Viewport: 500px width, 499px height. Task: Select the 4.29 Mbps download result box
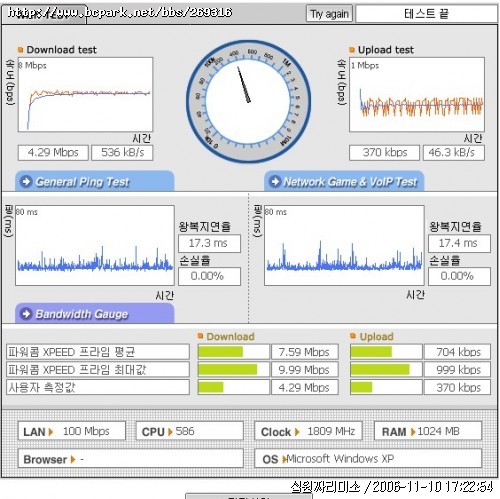coord(53,153)
